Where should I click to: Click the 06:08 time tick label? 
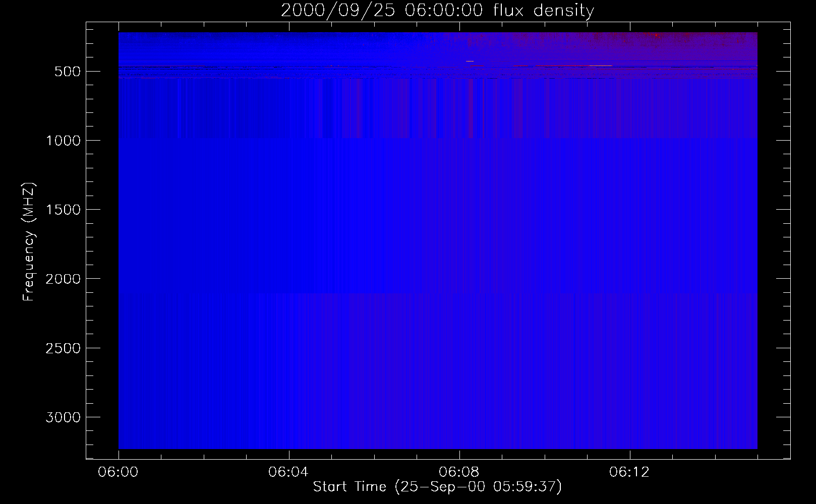(459, 472)
